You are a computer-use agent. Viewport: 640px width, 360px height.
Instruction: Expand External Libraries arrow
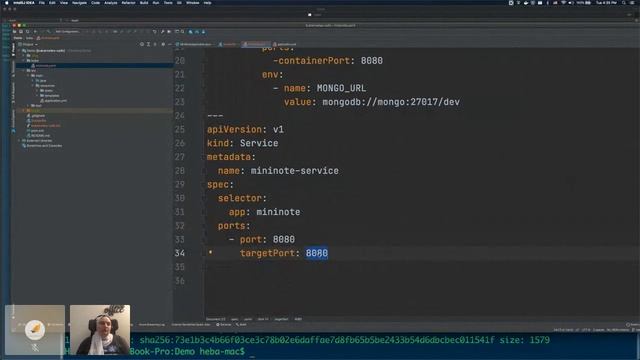click(x=19, y=141)
